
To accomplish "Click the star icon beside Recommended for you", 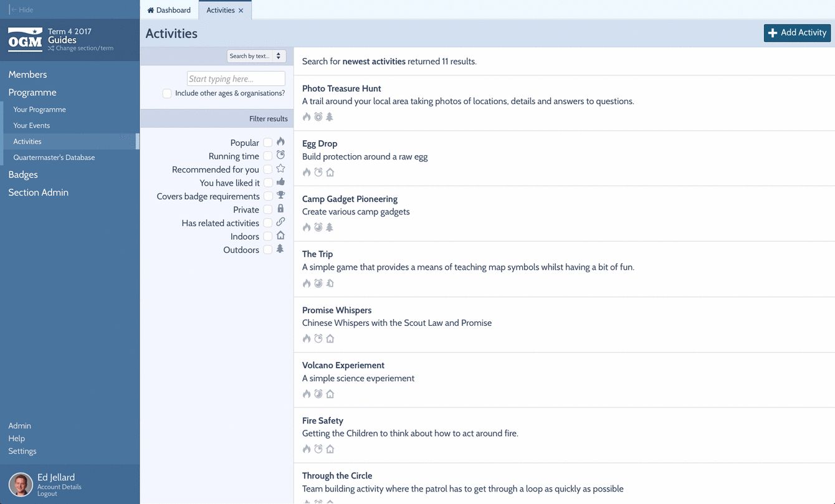I will pos(280,169).
